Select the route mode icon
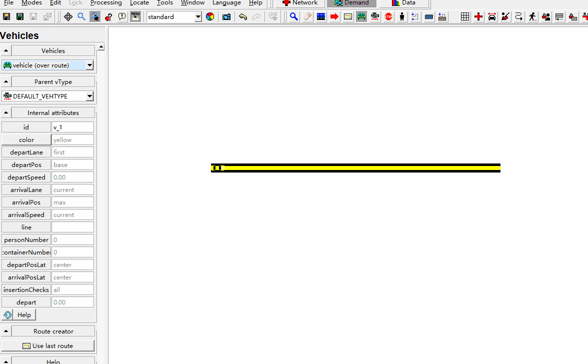Viewport: 588px width, 364px height. [x=348, y=17]
